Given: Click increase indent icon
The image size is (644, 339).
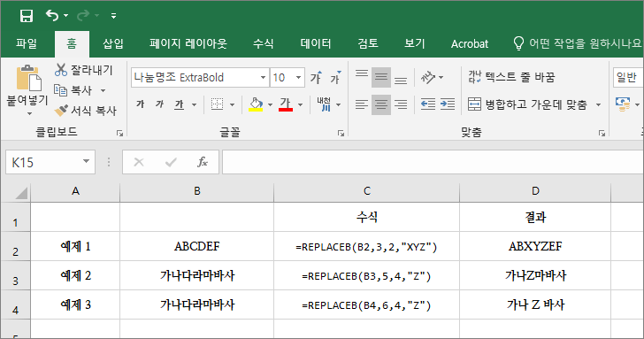Looking at the screenshot, I should click(x=448, y=104).
